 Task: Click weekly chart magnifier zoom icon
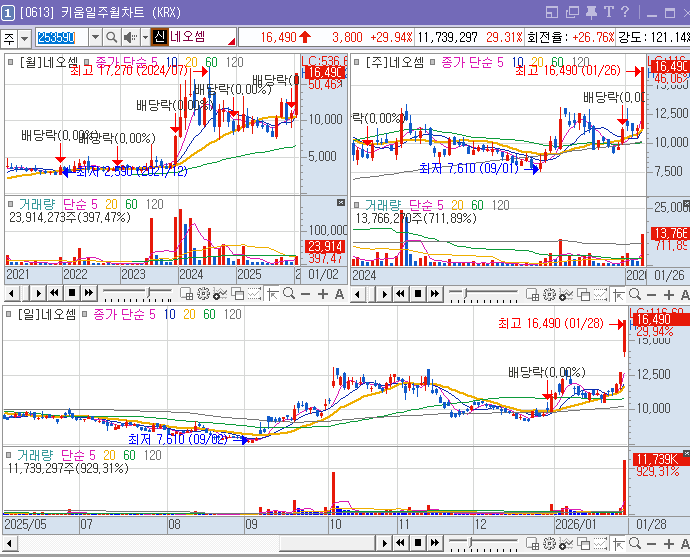[x=635, y=294]
